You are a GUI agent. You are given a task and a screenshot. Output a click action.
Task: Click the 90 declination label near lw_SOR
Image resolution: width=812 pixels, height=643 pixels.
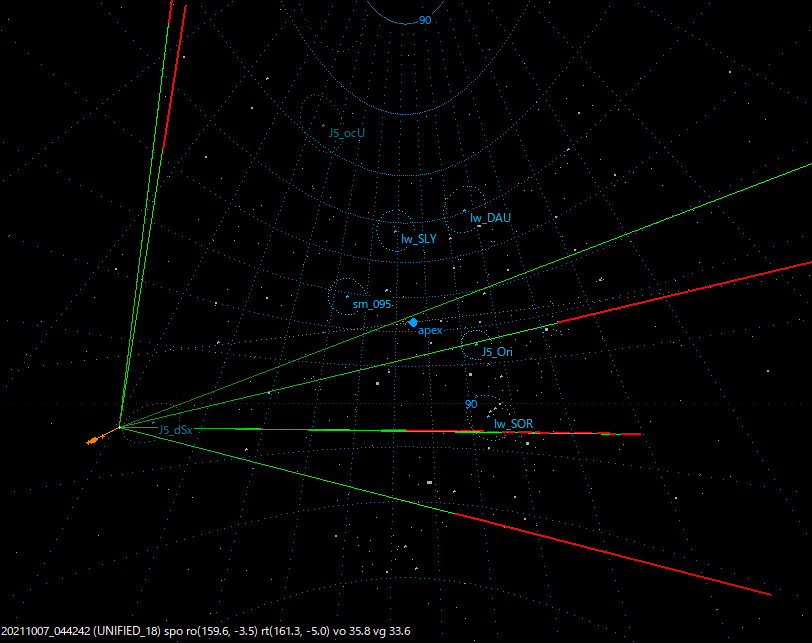tap(469, 402)
